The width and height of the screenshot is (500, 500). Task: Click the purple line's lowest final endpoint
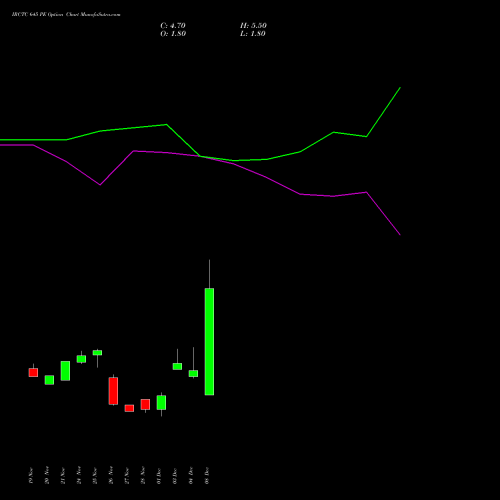(x=400, y=235)
